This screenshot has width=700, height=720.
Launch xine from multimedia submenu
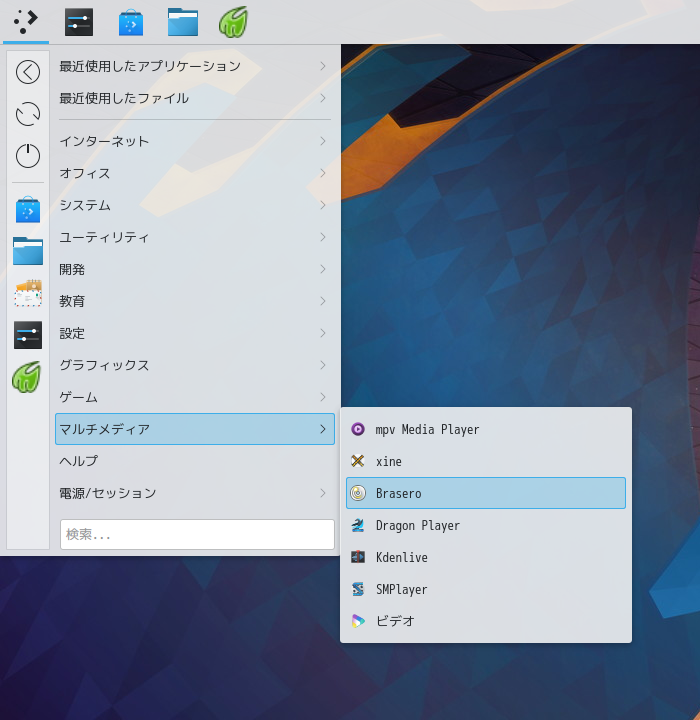486,461
